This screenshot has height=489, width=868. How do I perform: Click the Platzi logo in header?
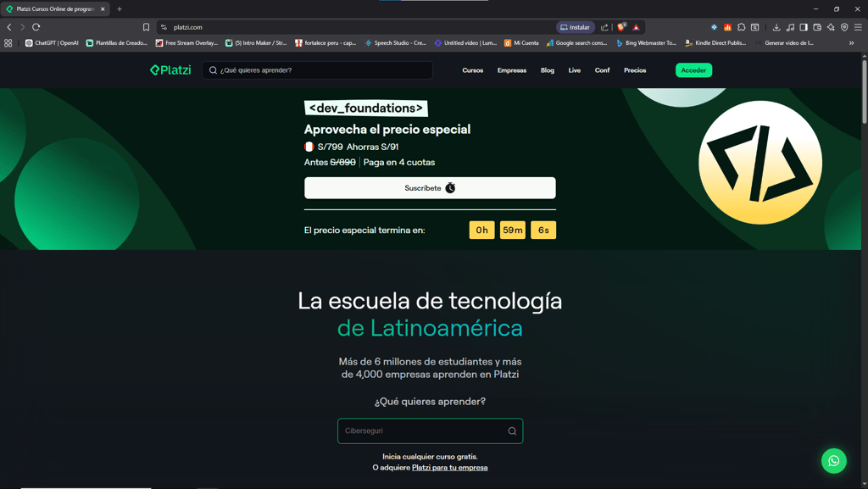170,70
